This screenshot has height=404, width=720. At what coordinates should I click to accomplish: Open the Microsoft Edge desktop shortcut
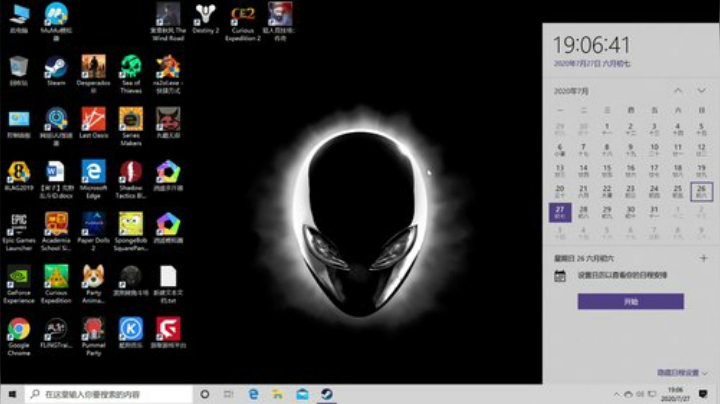click(93, 179)
